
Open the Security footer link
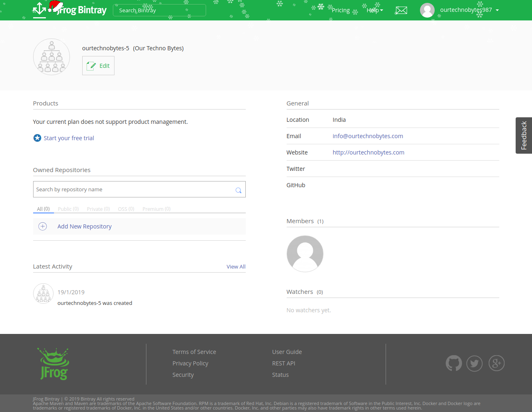183,375
